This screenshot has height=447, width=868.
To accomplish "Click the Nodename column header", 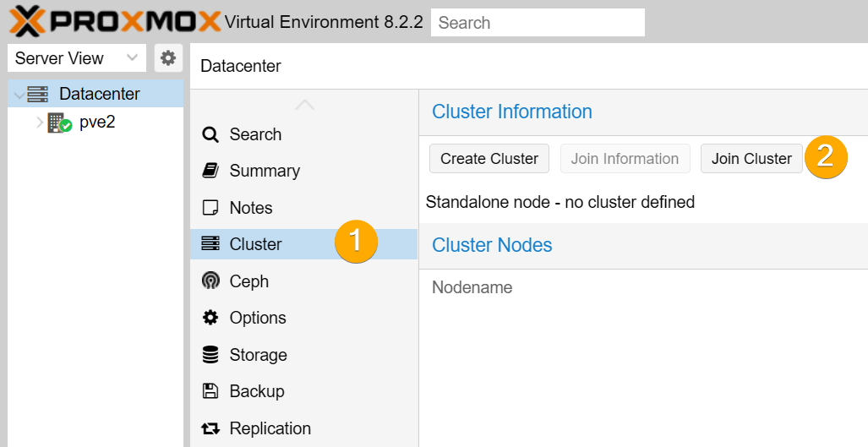I will 472,287.
